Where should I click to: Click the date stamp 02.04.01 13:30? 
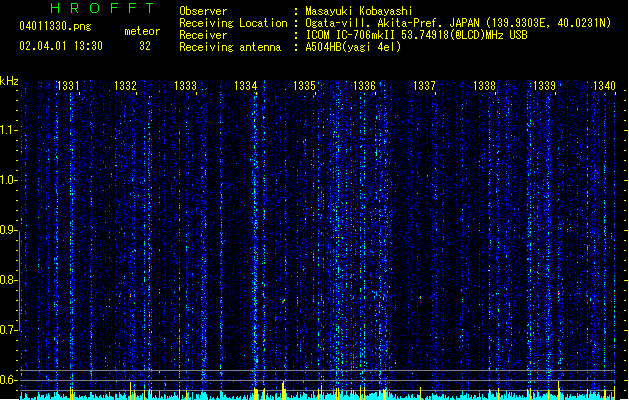61,46
